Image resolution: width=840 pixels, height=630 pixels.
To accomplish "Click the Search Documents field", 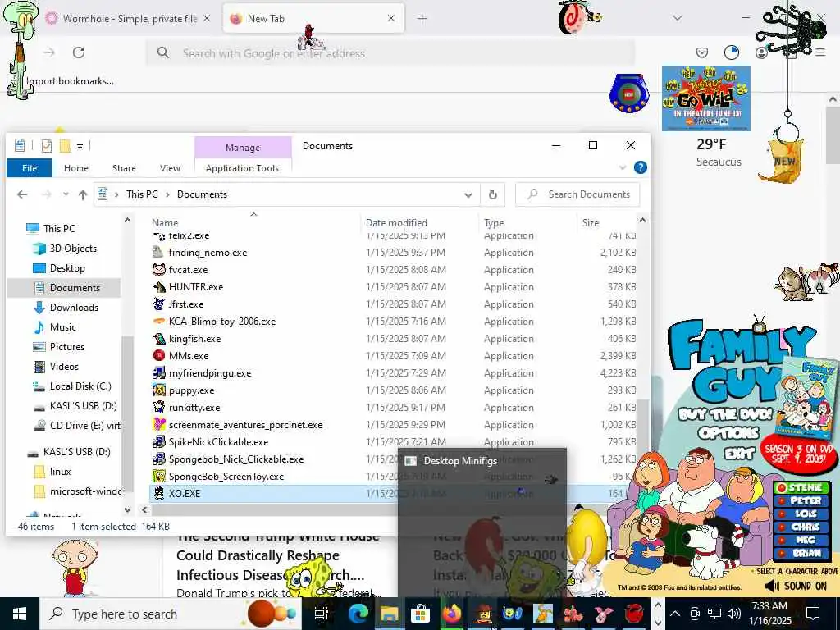I will coord(577,194).
